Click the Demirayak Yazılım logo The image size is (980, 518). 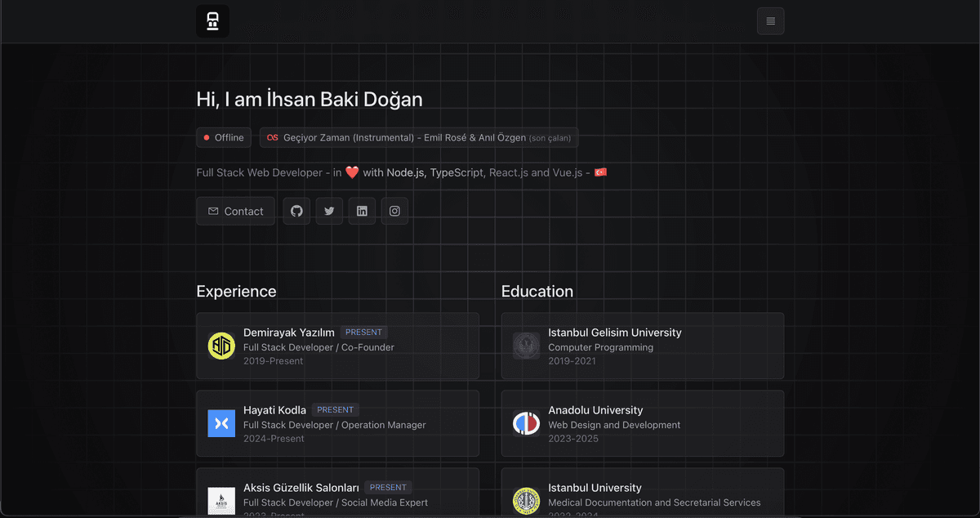221,346
